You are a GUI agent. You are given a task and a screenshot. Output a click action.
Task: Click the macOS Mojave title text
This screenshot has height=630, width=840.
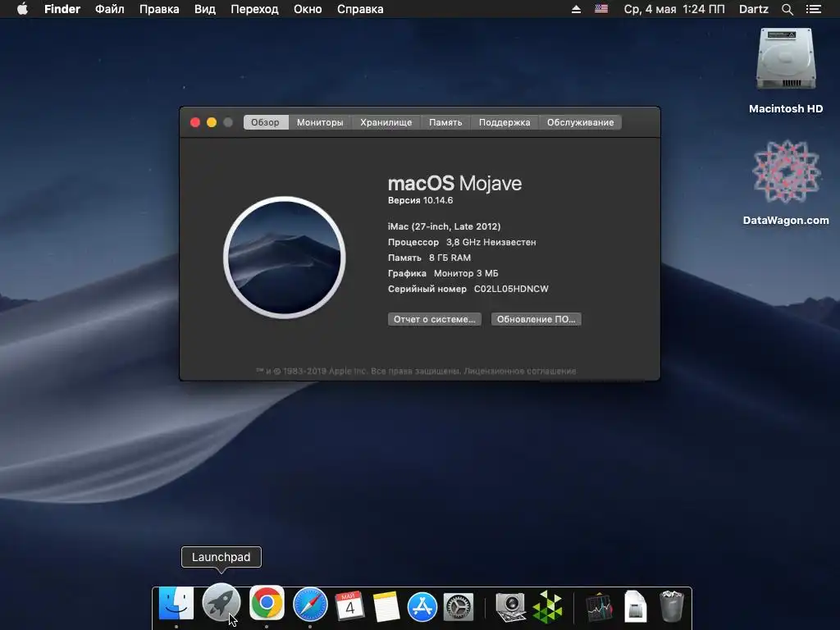[x=454, y=183]
